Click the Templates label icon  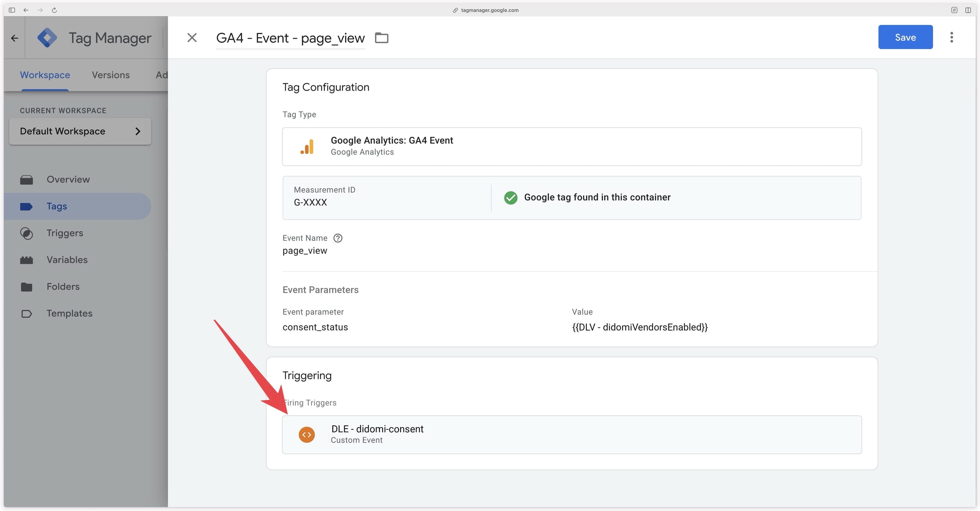(27, 313)
